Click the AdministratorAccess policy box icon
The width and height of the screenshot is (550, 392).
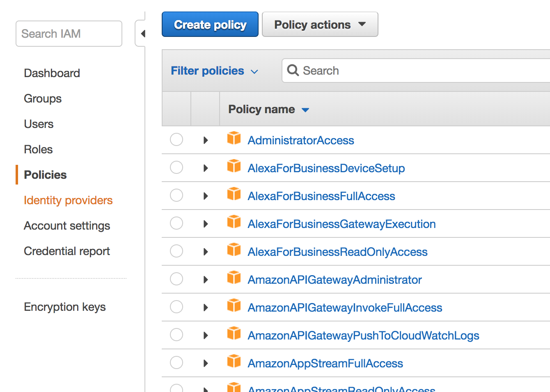coord(234,138)
